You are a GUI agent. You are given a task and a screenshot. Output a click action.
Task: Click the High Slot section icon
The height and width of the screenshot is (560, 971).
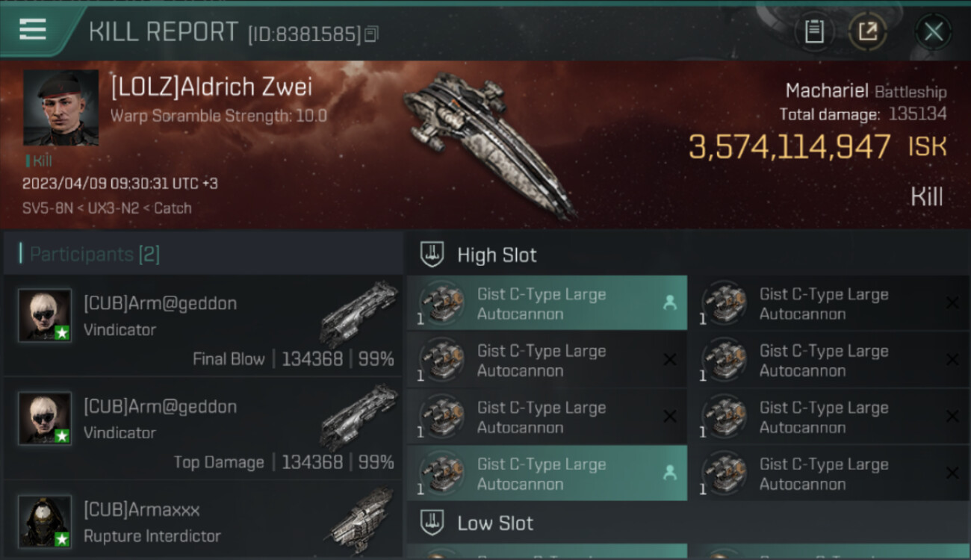point(432,255)
